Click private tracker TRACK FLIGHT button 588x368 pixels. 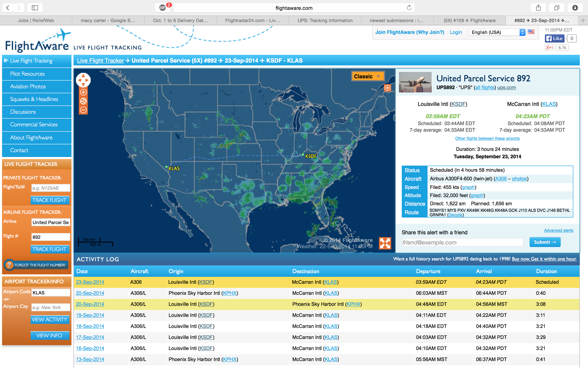tap(50, 200)
